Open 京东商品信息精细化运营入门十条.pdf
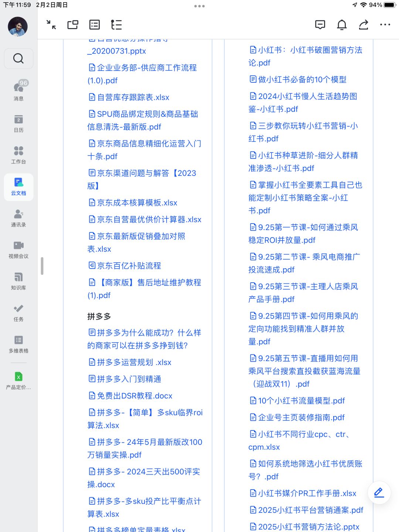The height and width of the screenshot is (532, 399). pyautogui.click(x=144, y=150)
